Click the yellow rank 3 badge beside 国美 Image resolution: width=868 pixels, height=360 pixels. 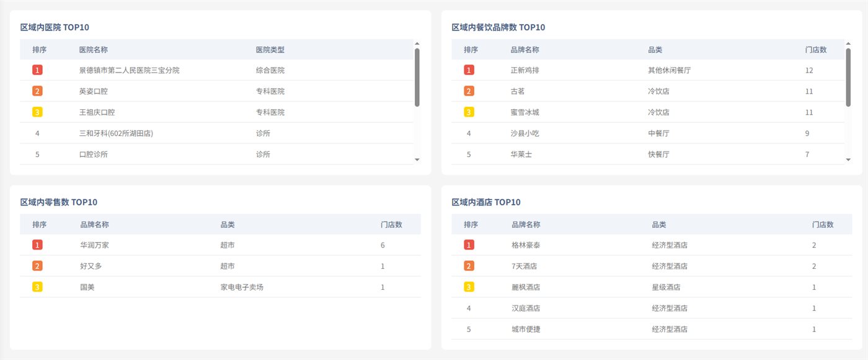point(37,287)
